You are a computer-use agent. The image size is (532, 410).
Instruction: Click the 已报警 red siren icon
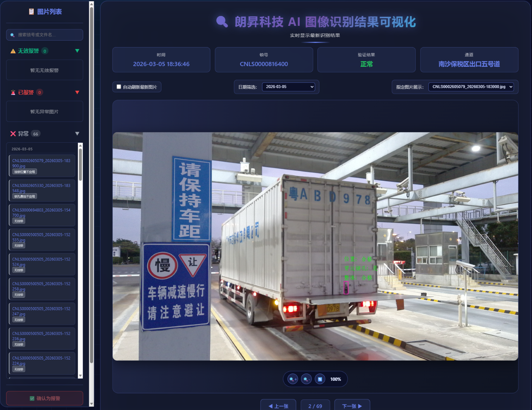click(13, 93)
